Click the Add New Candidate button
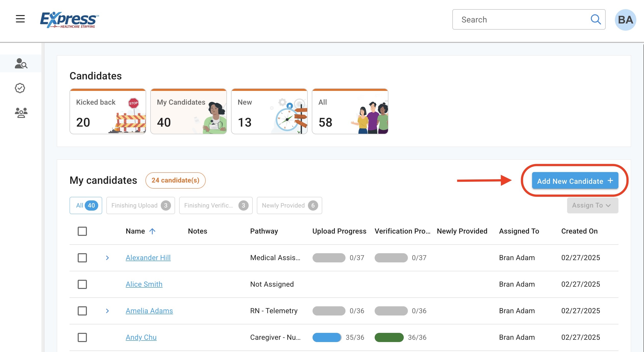This screenshot has width=644, height=352. (x=575, y=181)
